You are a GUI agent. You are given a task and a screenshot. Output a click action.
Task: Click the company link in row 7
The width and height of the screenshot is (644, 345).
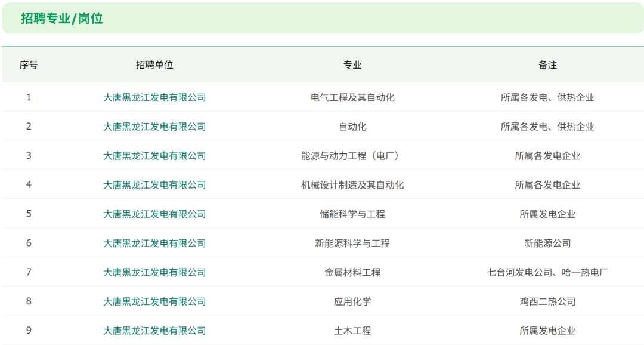154,273
